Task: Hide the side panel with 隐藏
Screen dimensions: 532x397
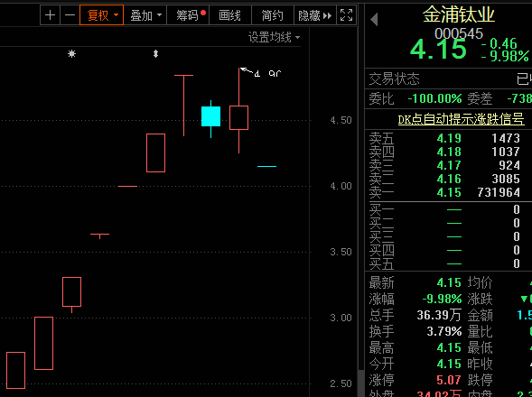Action: tap(315, 15)
